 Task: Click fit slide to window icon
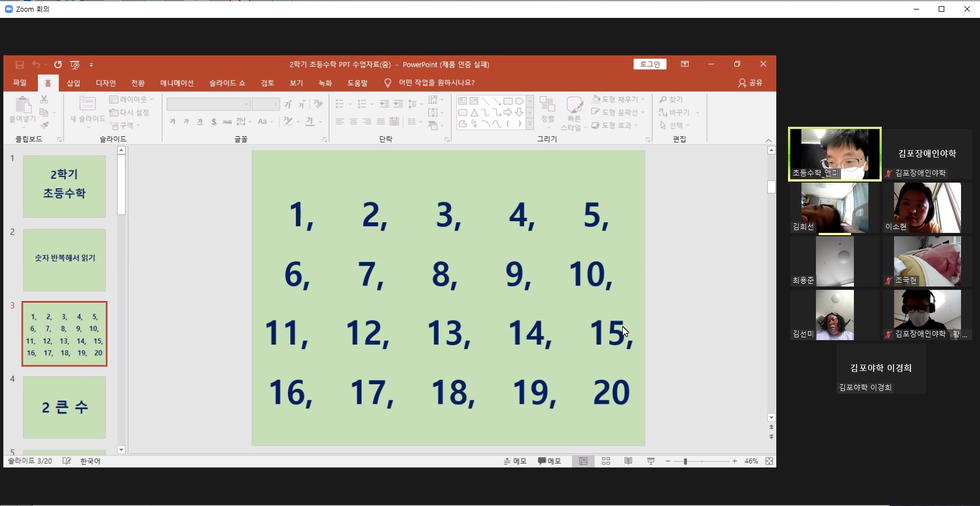[769, 461]
